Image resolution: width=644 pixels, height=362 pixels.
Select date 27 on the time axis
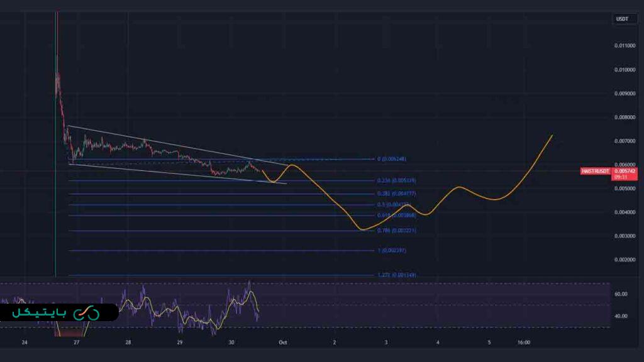point(76,343)
